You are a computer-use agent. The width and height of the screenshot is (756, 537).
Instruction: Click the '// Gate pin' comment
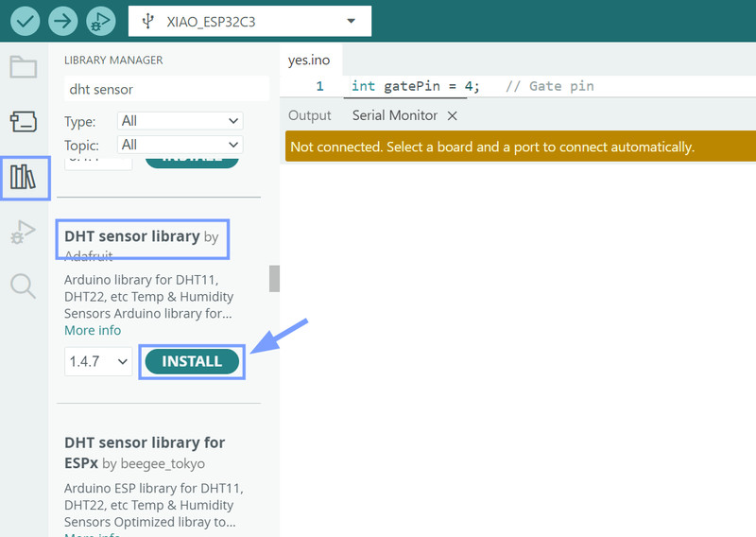click(550, 86)
